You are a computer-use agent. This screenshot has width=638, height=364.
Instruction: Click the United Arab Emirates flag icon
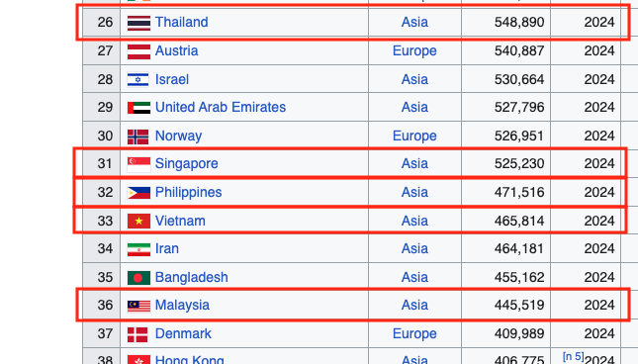click(138, 108)
